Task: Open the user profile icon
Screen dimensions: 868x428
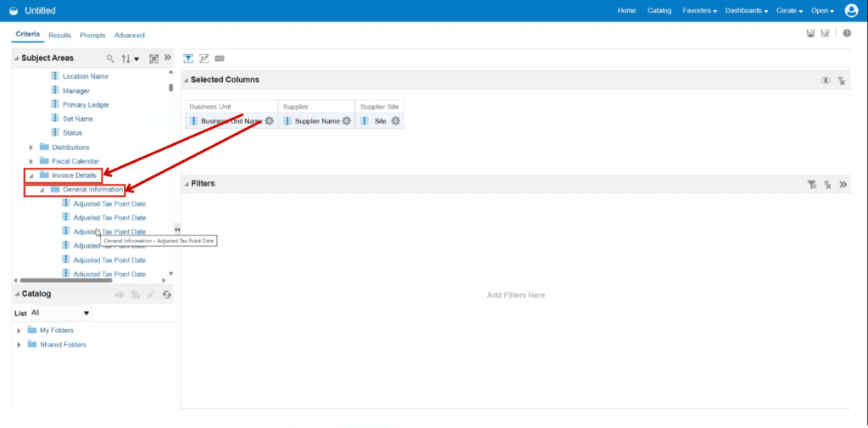Action: point(851,10)
